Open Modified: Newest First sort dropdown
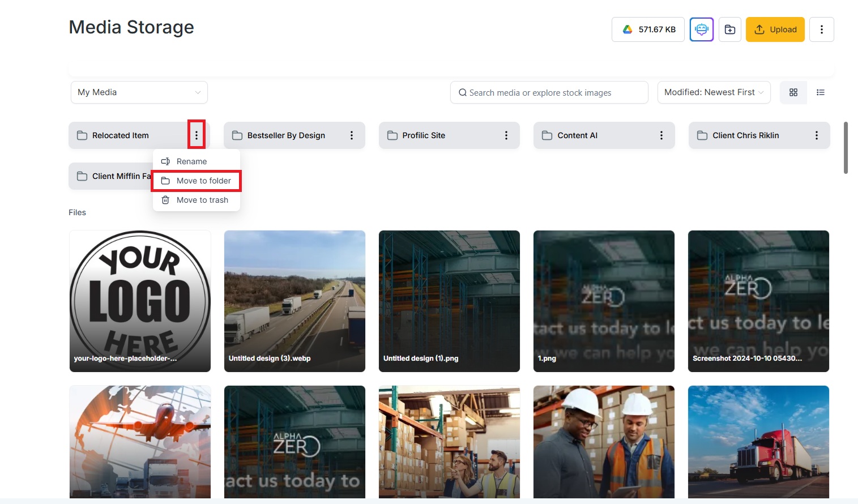The width and height of the screenshot is (858, 504). pyautogui.click(x=714, y=92)
